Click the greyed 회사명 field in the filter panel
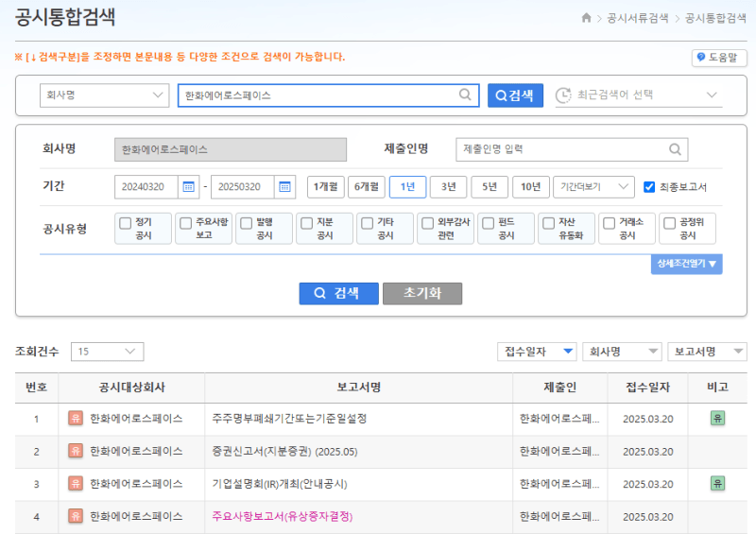Image resolution: width=756 pixels, height=534 pixels. [231, 149]
